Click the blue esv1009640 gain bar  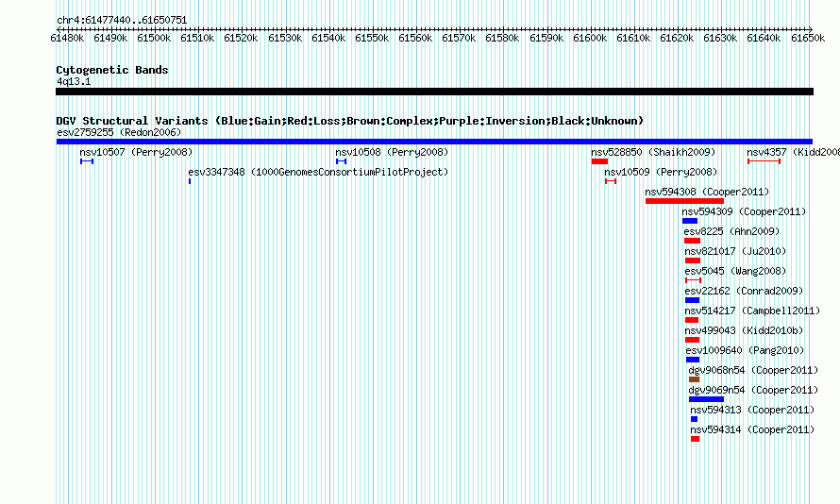[693, 360]
